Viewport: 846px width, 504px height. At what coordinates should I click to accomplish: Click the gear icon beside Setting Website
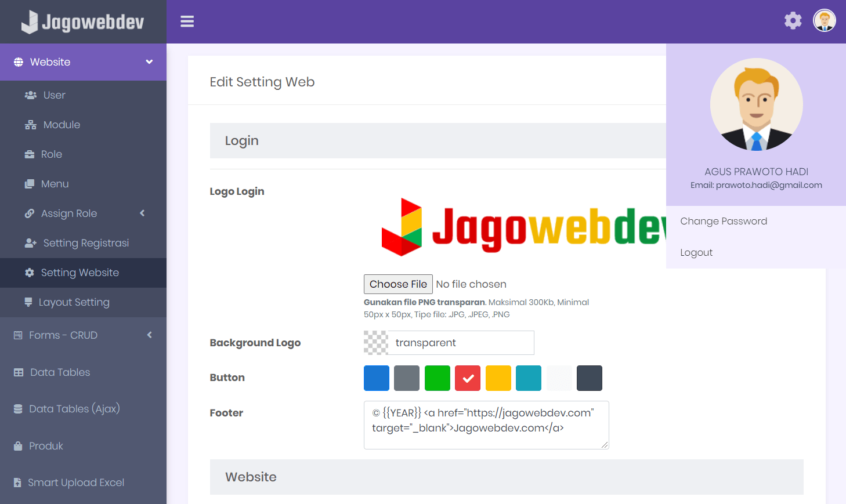pos(28,272)
